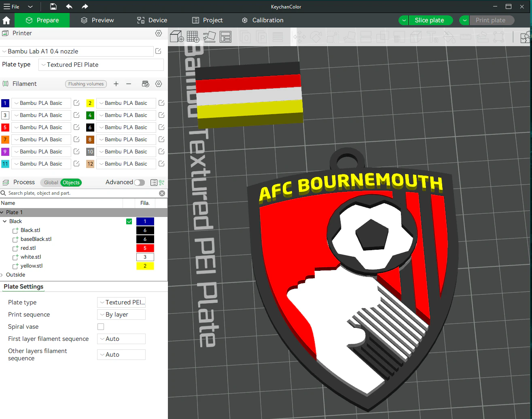This screenshot has height=419, width=532.
Task: Click the Print plate button
Action: 492,20
